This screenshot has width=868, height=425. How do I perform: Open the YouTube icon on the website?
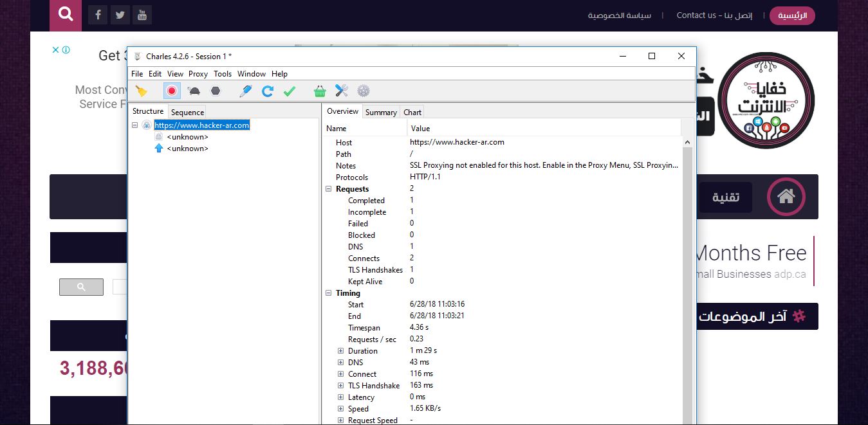(x=142, y=15)
